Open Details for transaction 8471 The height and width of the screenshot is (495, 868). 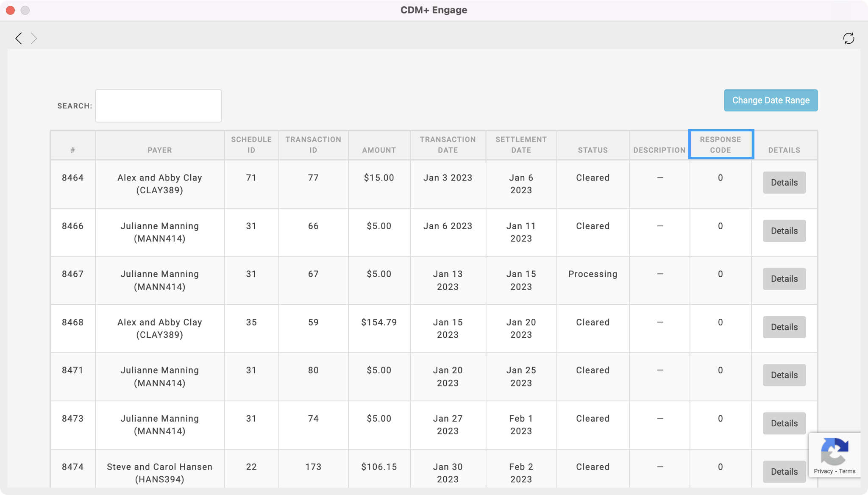(784, 375)
